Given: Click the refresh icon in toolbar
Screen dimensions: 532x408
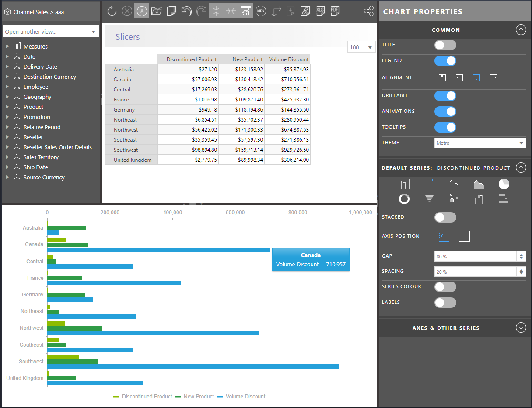Looking at the screenshot, I should [112, 11].
